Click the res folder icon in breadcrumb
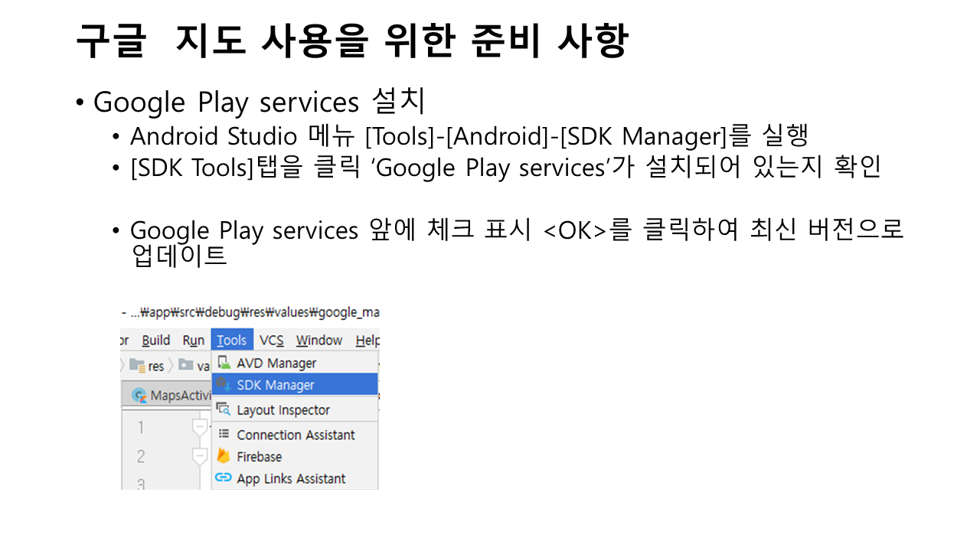Viewport: 980px width, 551px height. pyautogui.click(x=138, y=366)
